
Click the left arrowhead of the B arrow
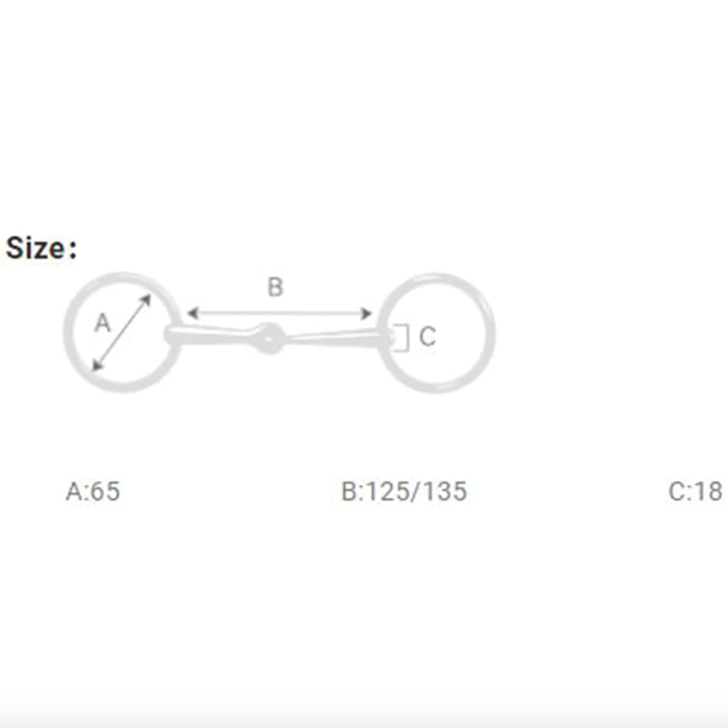[192, 314]
